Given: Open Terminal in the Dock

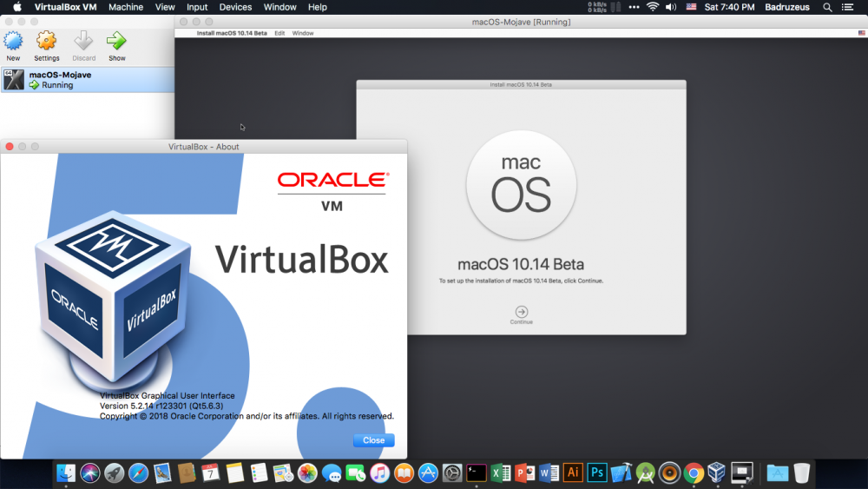Looking at the screenshot, I should (476, 473).
